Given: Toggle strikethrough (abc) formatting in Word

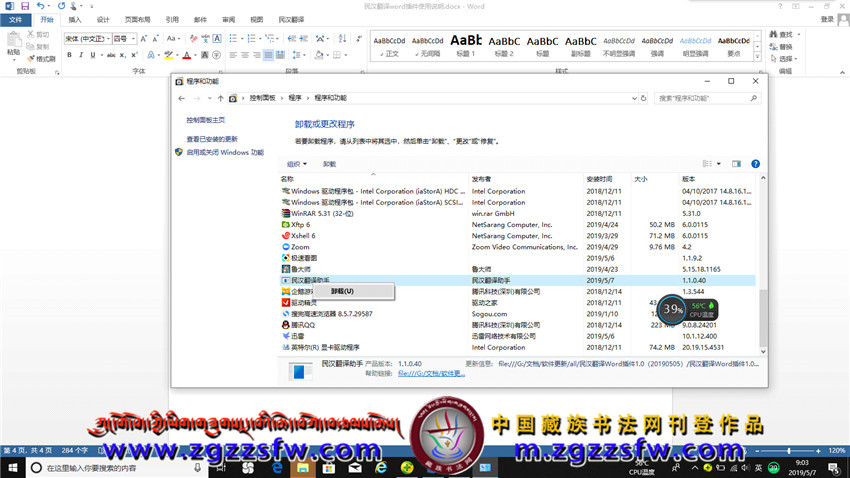Looking at the screenshot, I should (x=111, y=55).
